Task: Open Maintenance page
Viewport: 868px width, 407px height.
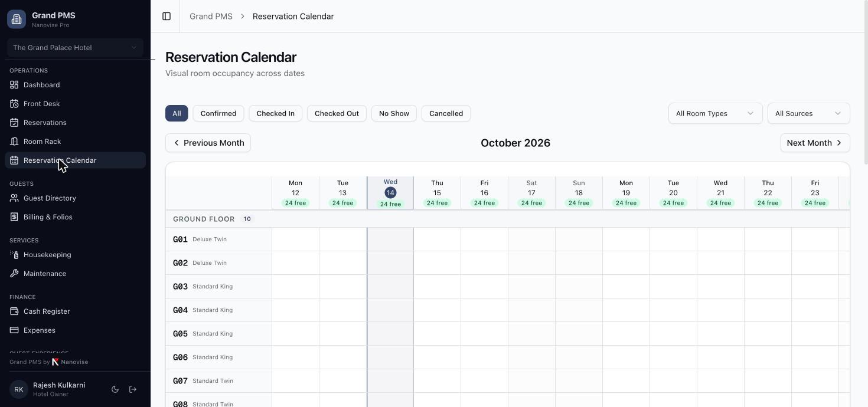Action: (x=75, y=274)
